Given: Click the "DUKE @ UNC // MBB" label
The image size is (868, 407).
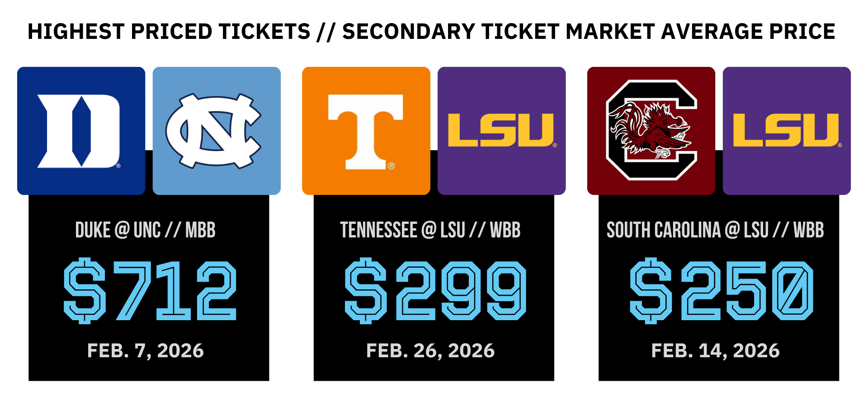Looking at the screenshot, I should [145, 230].
